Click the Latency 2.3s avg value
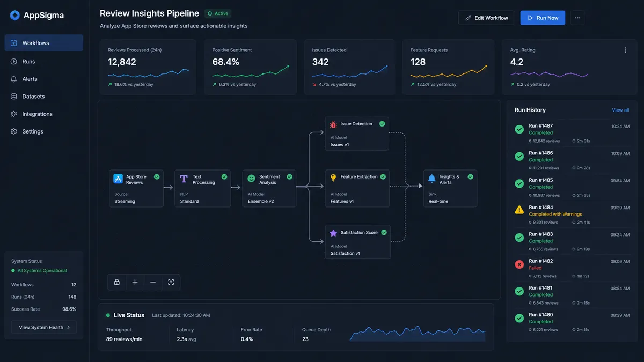Screen dimensions: 644x362 click(x=186, y=339)
